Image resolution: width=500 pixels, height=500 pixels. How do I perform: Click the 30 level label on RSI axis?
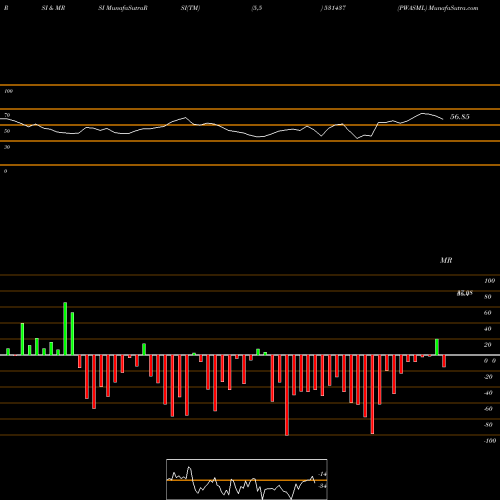(x=7, y=147)
